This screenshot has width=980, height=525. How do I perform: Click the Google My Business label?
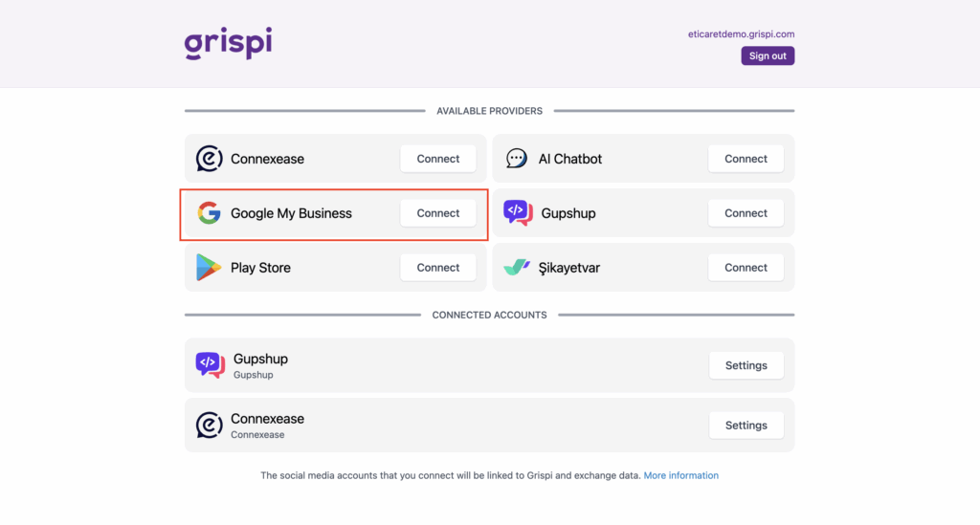point(291,213)
